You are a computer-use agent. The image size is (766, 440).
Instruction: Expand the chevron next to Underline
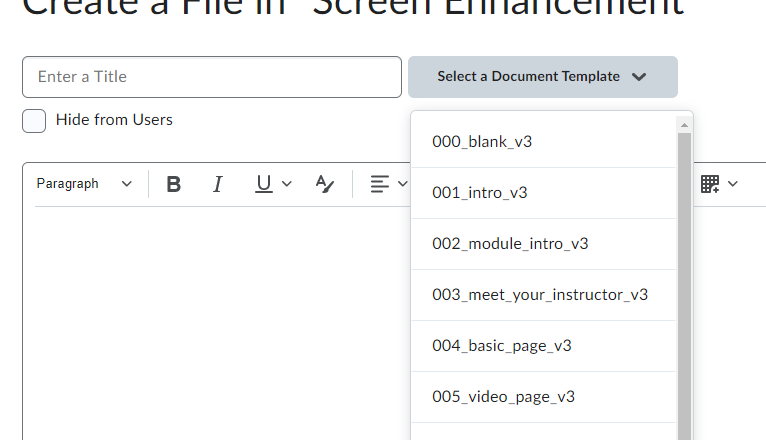pos(287,184)
